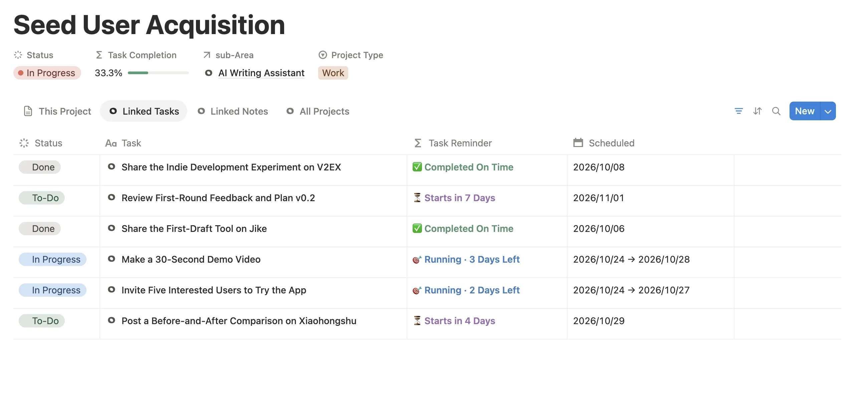
Task: Click To-Do status of the Xiaohongshu task
Action: click(x=42, y=320)
